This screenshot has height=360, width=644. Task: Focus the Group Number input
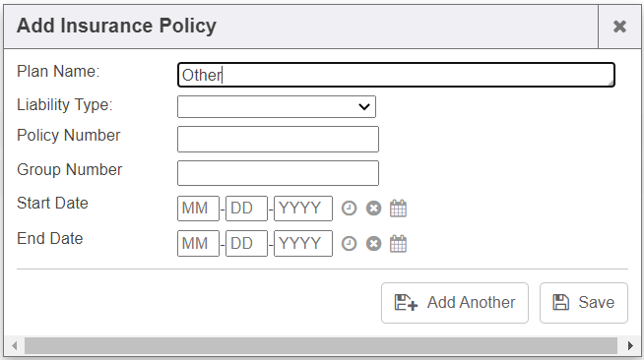(278, 173)
